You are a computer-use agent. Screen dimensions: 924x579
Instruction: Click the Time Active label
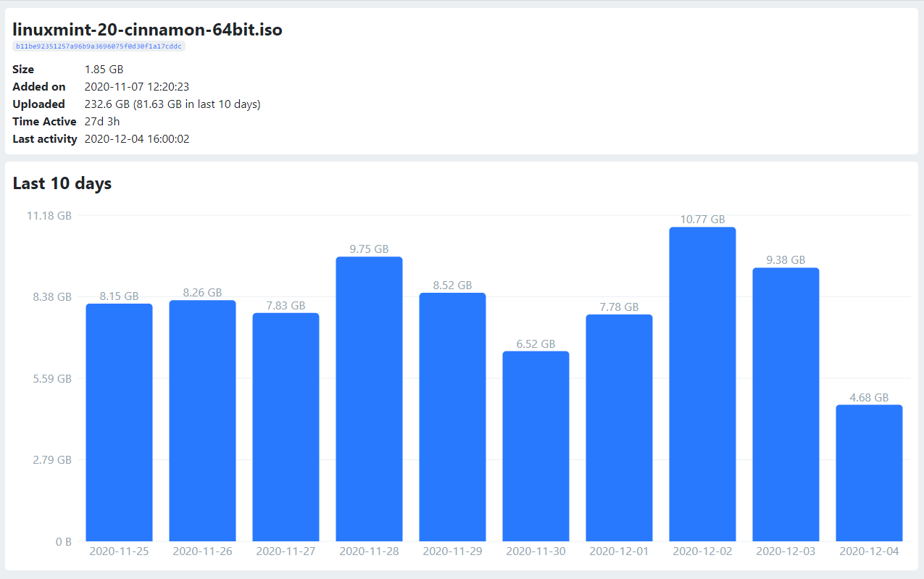point(44,122)
